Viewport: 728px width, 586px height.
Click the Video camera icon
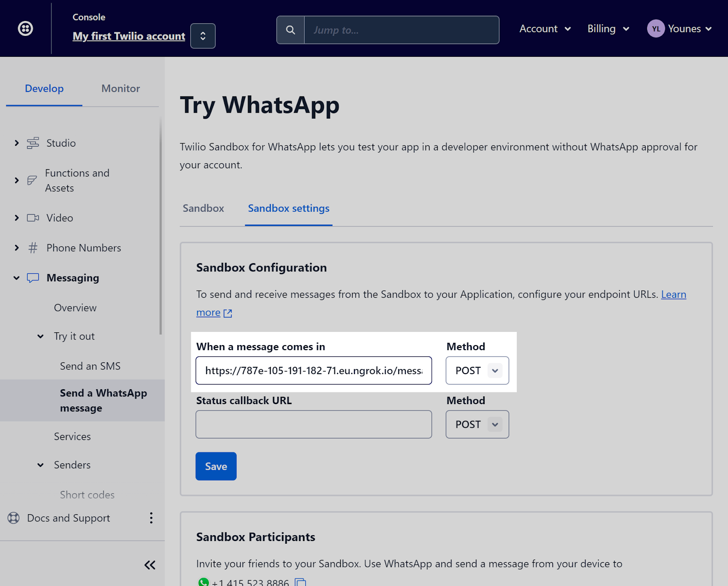click(x=33, y=218)
